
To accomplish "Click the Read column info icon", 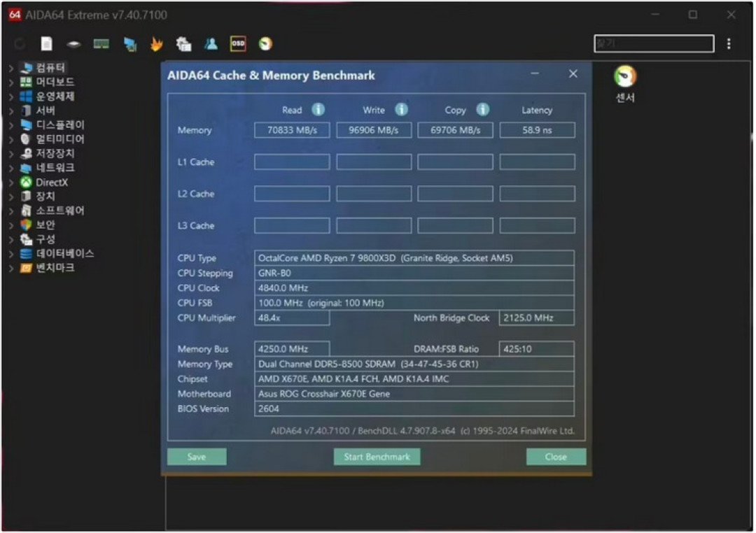I will 318,110.
